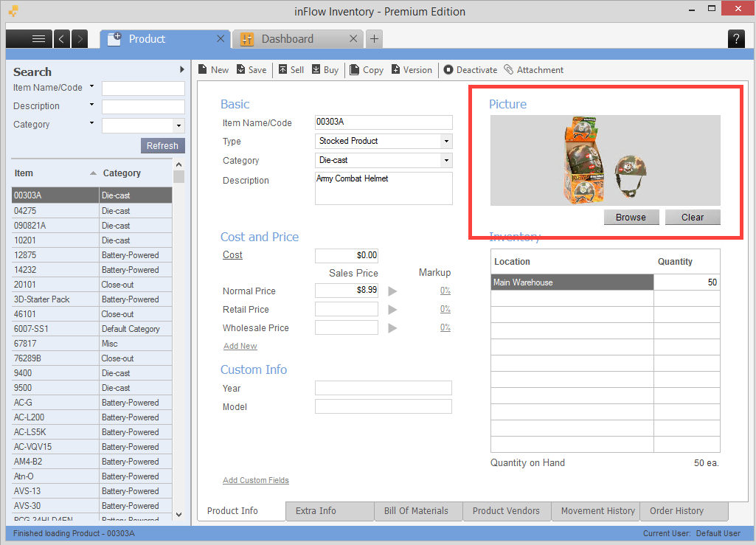Open Description filter type dropdown
This screenshot has width=756, height=545.
91,105
